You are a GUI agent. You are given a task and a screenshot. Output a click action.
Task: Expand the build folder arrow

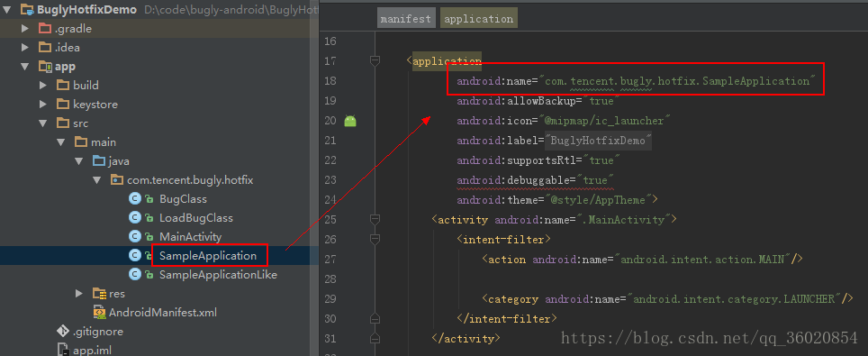[43, 86]
